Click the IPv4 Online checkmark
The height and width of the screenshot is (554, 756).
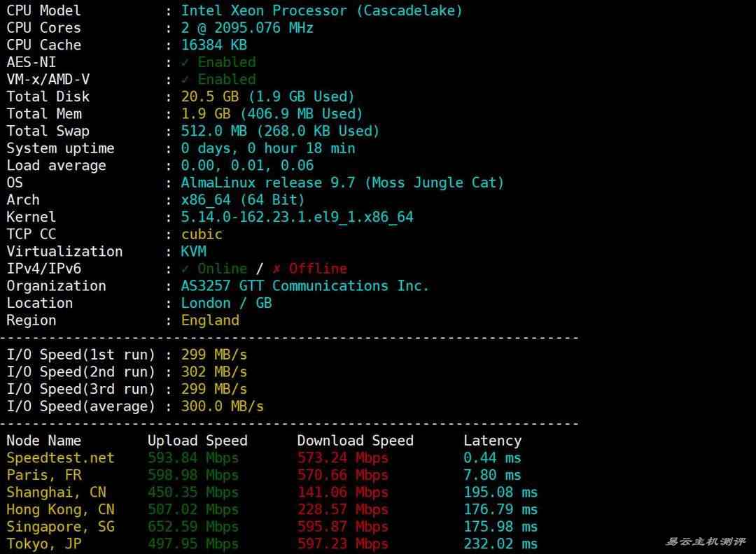tap(185, 269)
